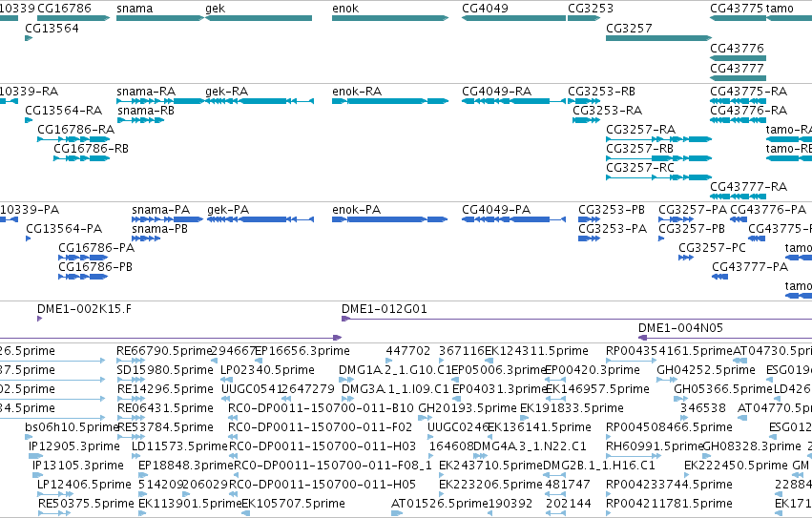Click the DME1-012G01 clone label
The width and height of the screenshot is (812, 518).
pyautogui.click(x=385, y=309)
